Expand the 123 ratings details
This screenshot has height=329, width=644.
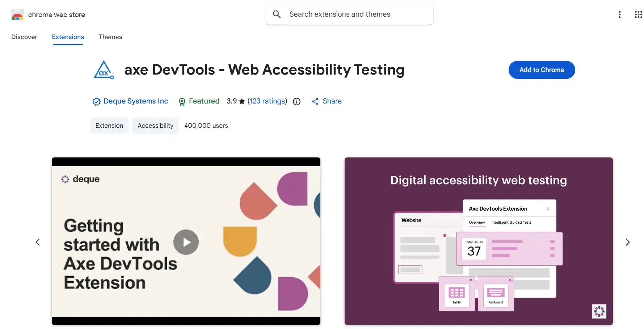(x=267, y=101)
